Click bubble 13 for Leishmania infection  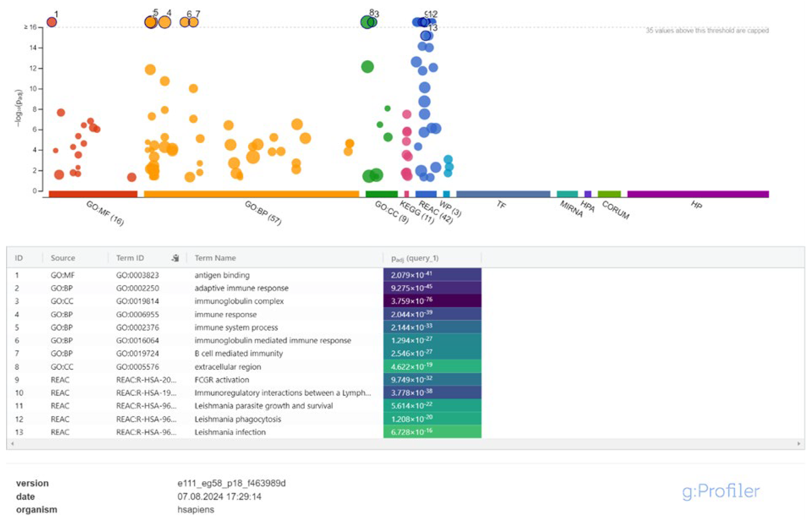click(426, 35)
